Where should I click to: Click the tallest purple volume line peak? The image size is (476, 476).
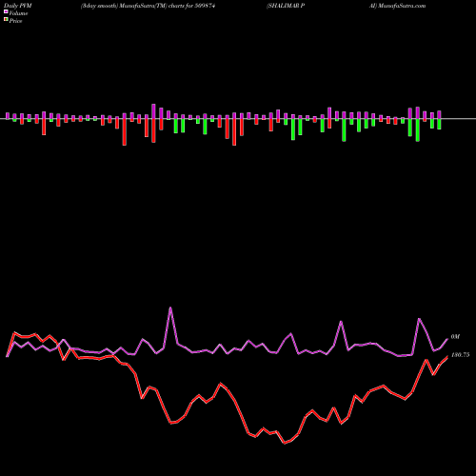tap(170, 307)
